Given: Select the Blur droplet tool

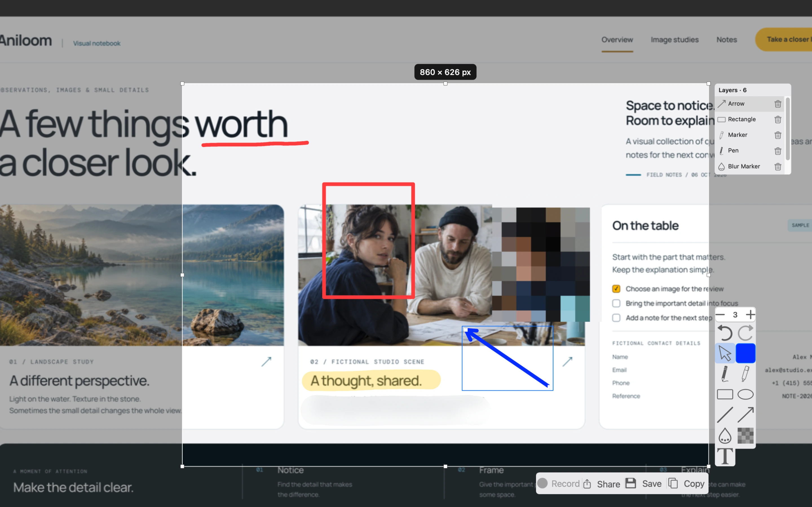Looking at the screenshot, I should [x=725, y=435].
